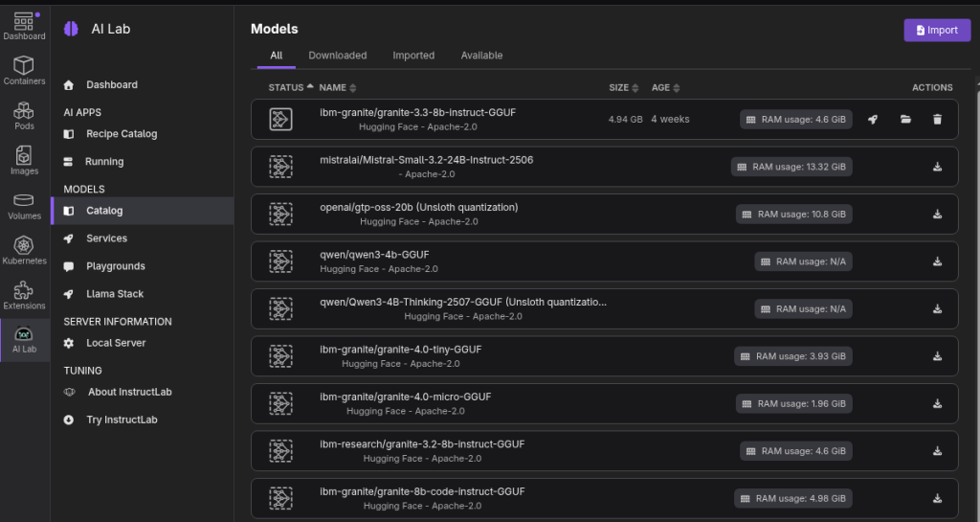
Task: Open the Volumes view in the sidebar
Action: click(24, 206)
